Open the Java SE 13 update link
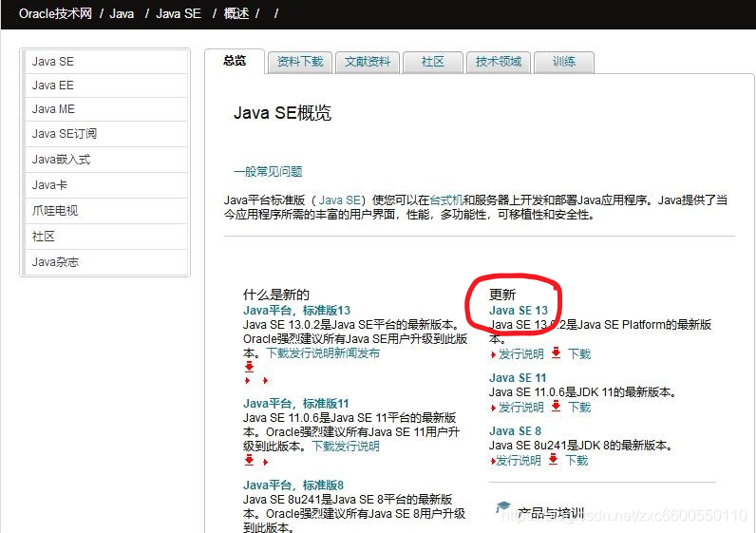The width and height of the screenshot is (756, 533). click(x=519, y=310)
